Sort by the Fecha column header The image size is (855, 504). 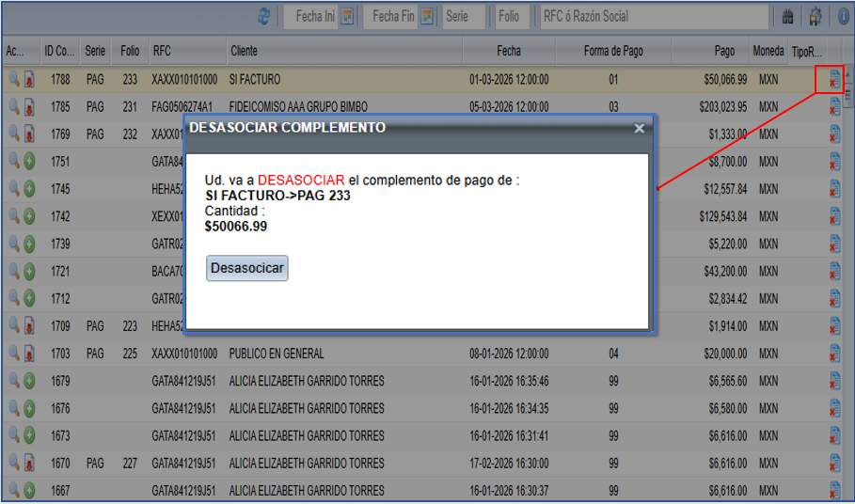tap(508, 51)
